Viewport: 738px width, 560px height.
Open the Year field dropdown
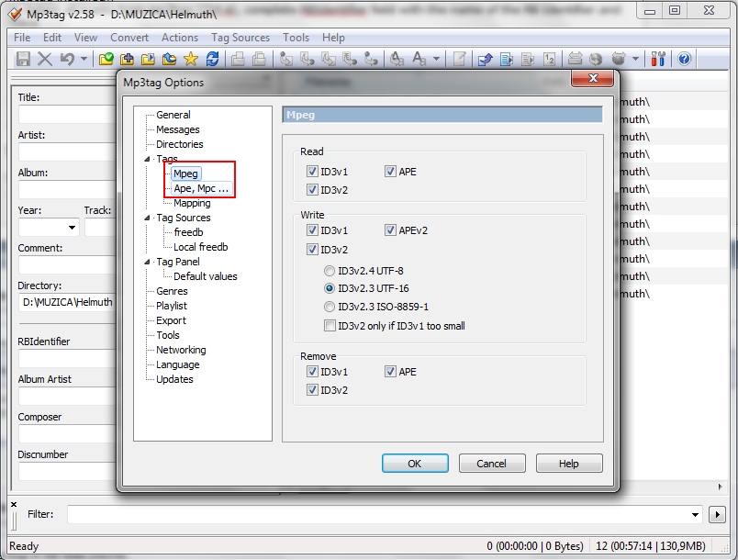click(x=72, y=228)
